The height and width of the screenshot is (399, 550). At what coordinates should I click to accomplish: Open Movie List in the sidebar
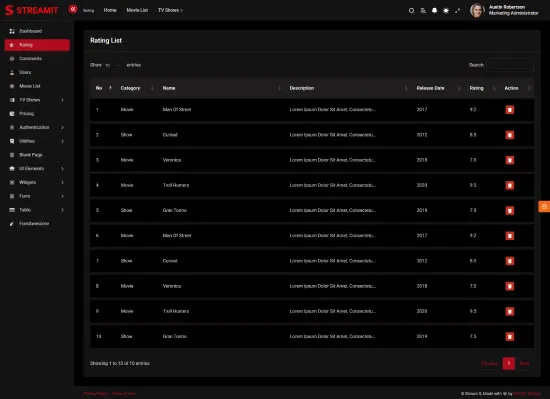click(x=37, y=86)
